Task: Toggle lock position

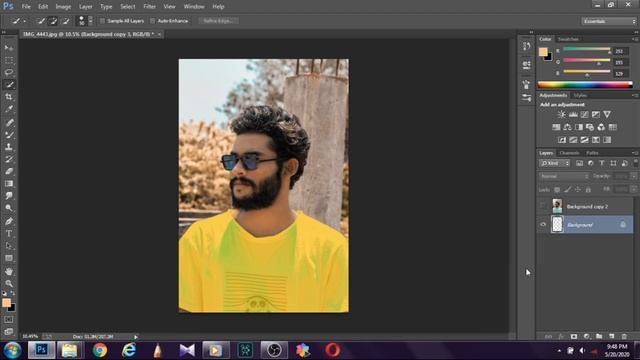Action: [x=578, y=189]
